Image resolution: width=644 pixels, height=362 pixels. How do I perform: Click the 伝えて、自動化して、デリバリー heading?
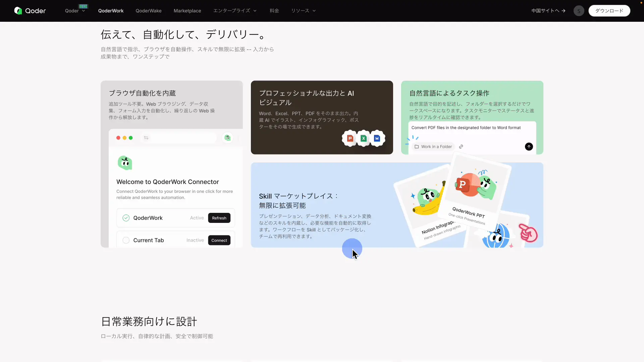click(184, 35)
